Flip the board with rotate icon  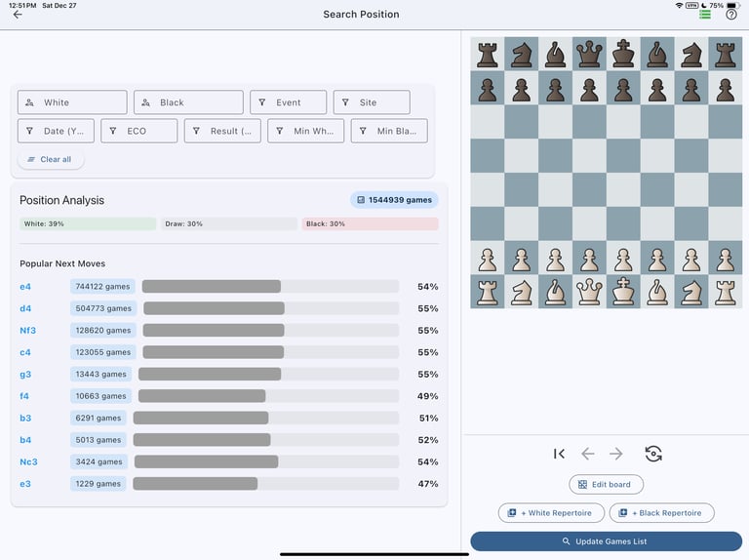coord(653,454)
